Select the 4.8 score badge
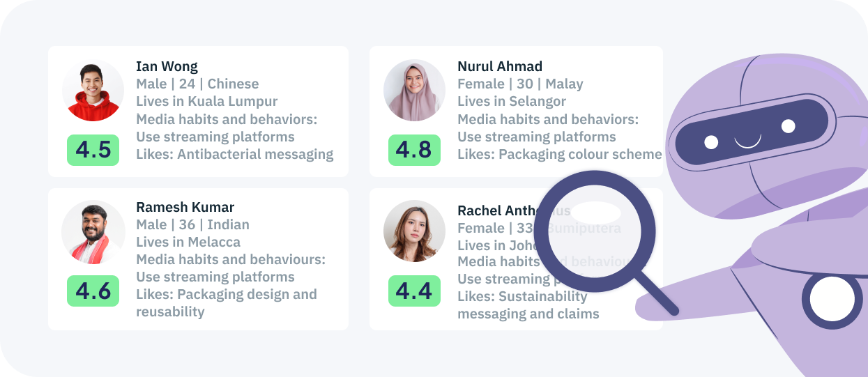868x377 pixels. 414,150
